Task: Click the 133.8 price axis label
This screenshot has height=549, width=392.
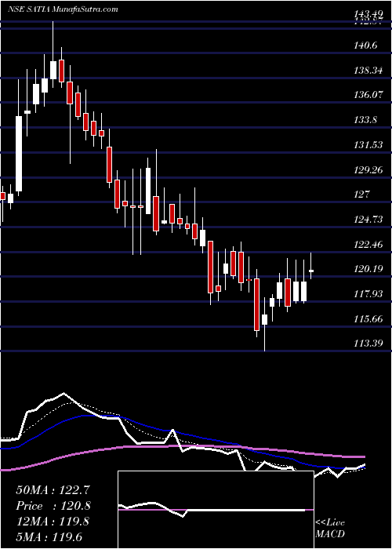Action: (367, 120)
